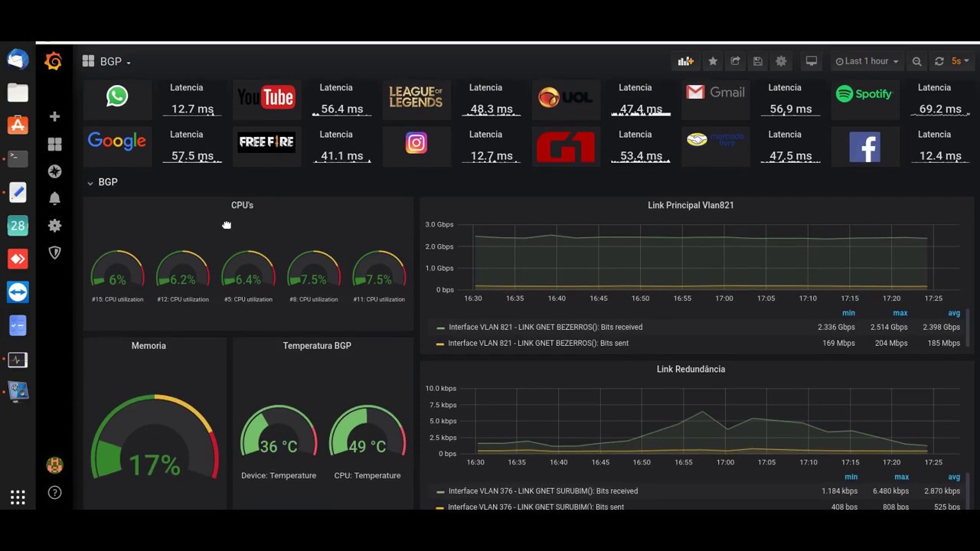This screenshot has height=551, width=980.
Task: Click the user avatar in the Grafana sidebar
Action: 54,465
